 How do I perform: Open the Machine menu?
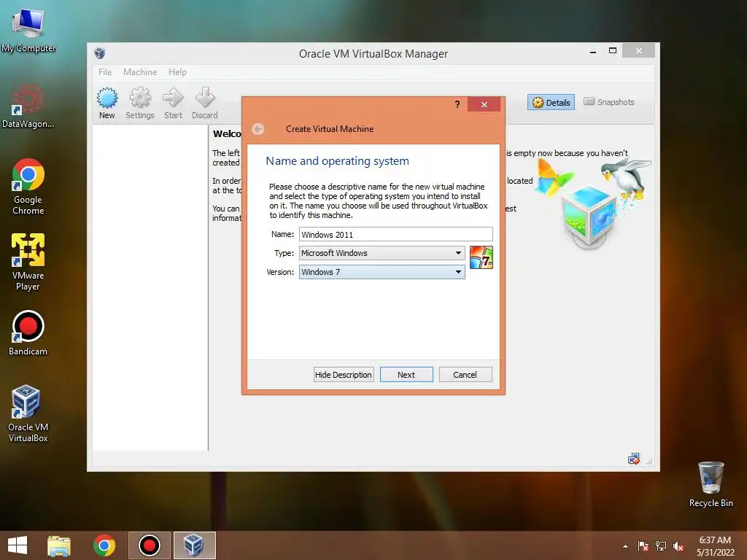pyautogui.click(x=140, y=72)
